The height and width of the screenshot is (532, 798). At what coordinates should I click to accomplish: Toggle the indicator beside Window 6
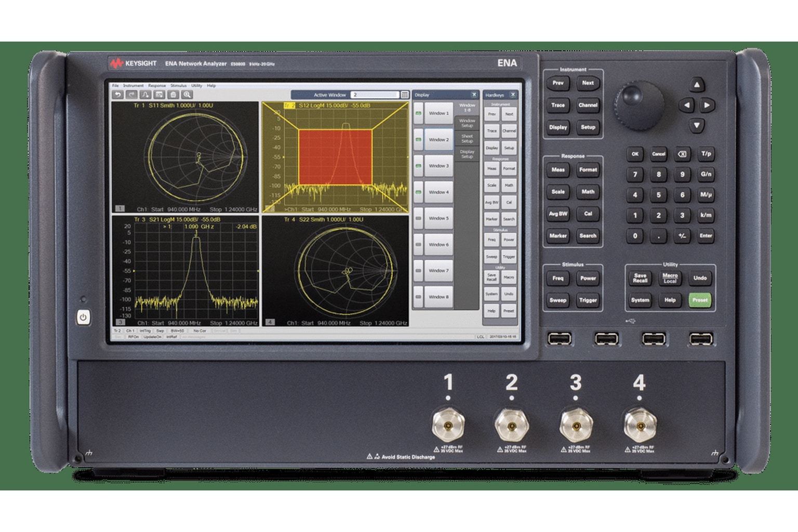[x=418, y=244]
